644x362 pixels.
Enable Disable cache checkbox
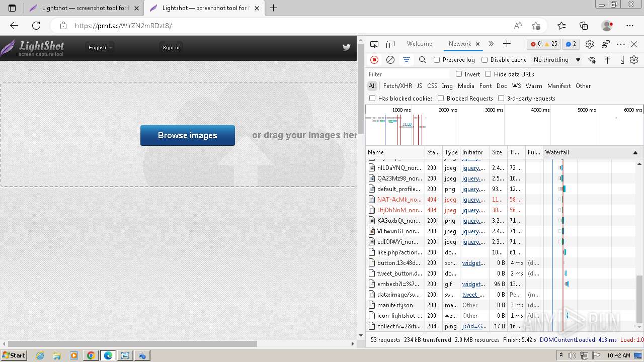[x=485, y=60]
